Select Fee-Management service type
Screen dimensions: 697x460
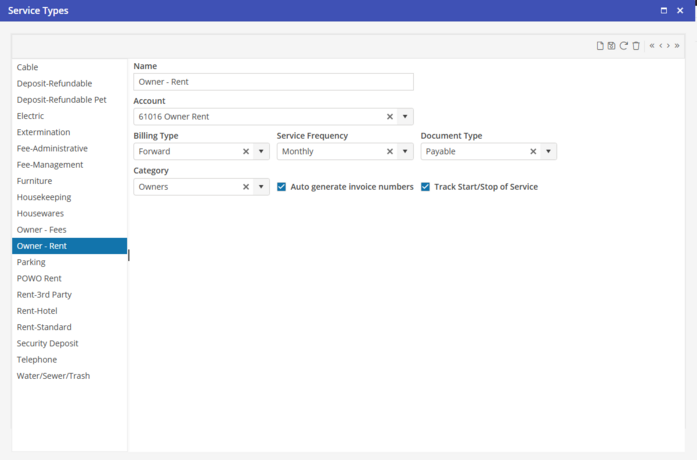click(50, 164)
